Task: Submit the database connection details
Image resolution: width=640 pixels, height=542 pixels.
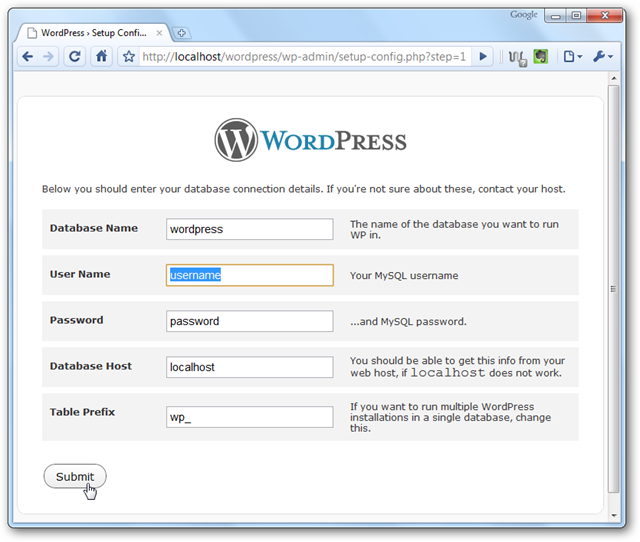Action: (x=75, y=476)
